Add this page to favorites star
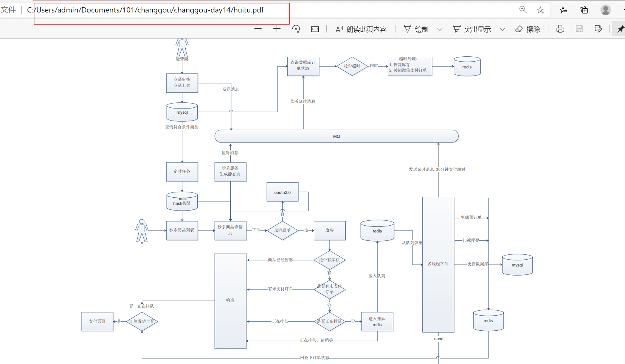The image size is (625, 364). [x=541, y=10]
